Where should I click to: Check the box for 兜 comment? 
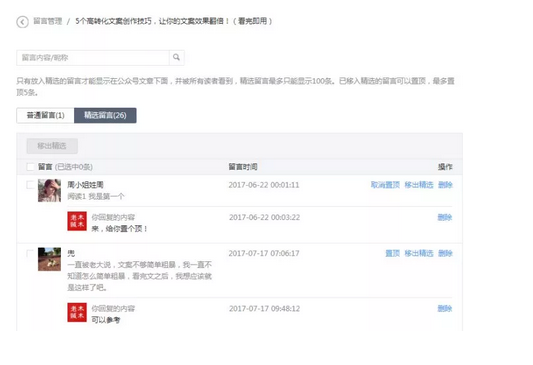pyautogui.click(x=30, y=254)
